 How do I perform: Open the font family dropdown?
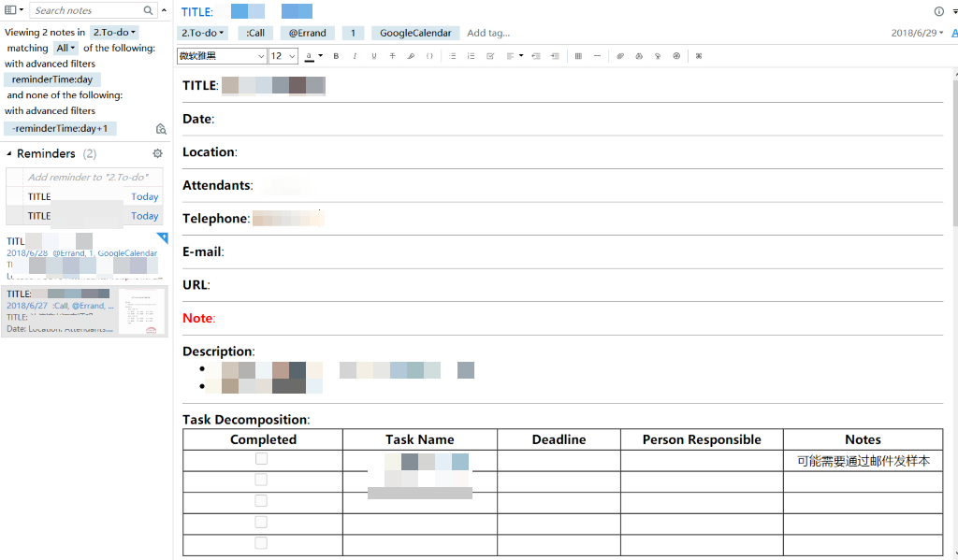point(222,56)
